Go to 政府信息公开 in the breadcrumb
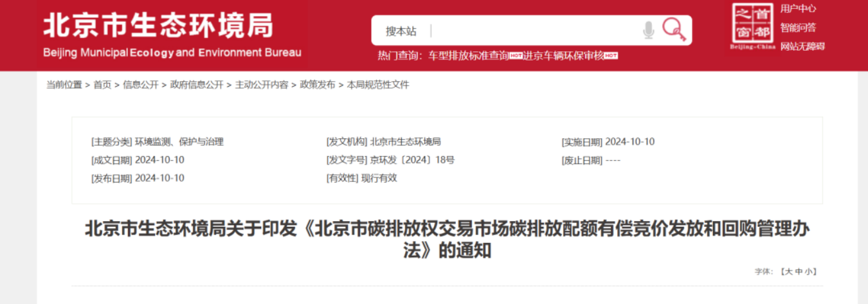The image size is (868, 304). [197, 85]
